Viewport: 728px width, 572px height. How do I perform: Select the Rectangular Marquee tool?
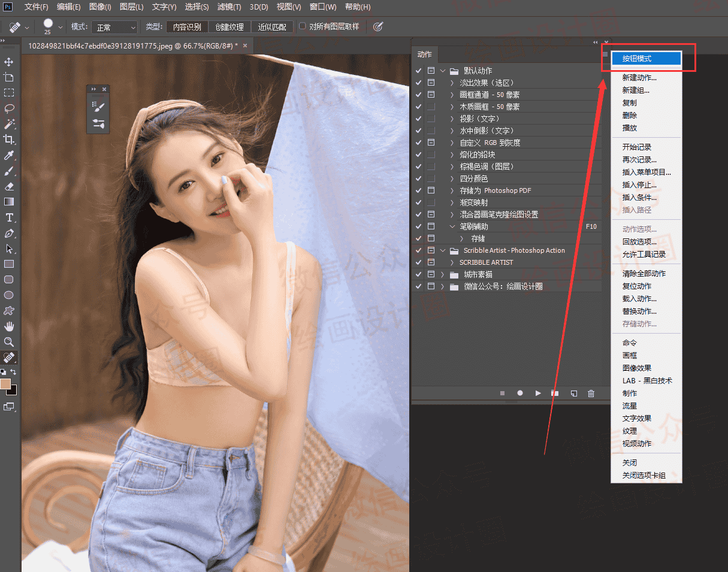pos(9,93)
